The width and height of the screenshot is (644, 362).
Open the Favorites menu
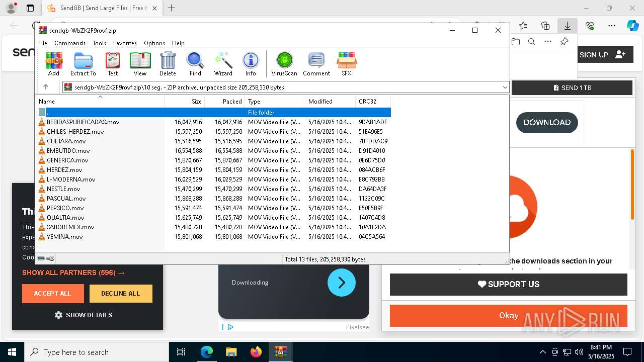click(x=125, y=43)
